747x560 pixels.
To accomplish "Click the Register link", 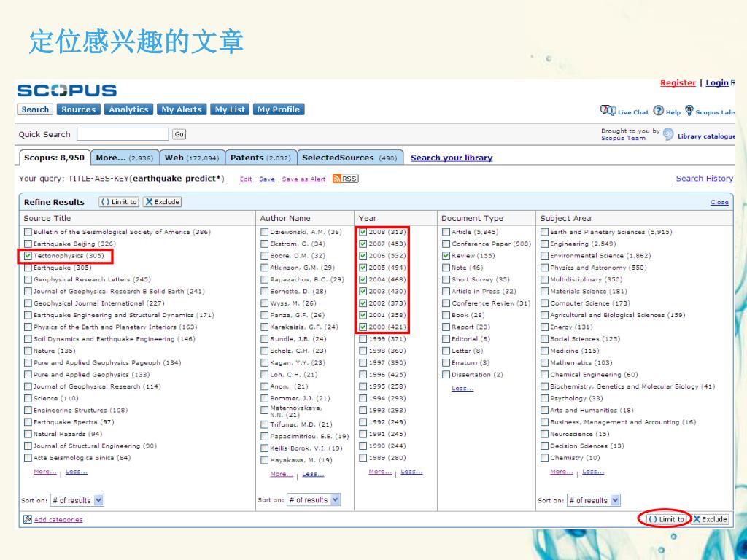I will point(678,83).
